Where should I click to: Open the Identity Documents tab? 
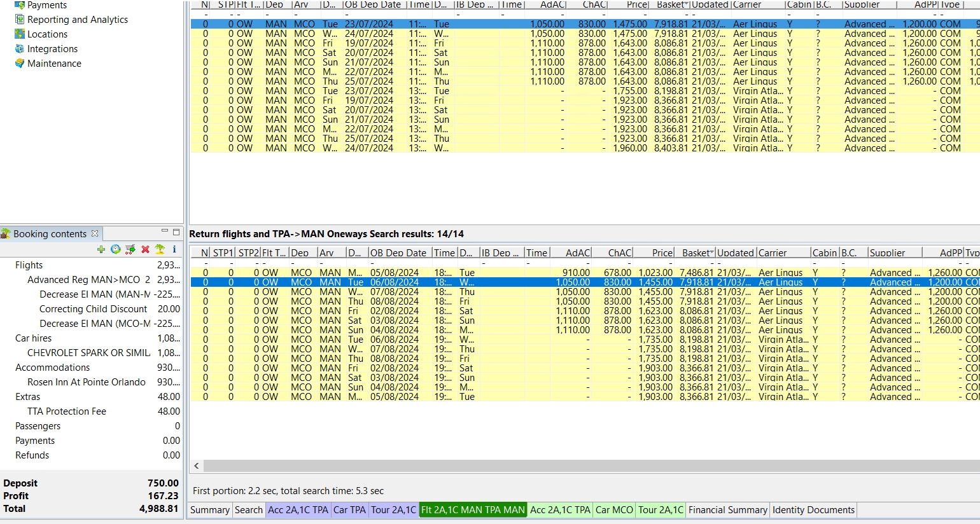[813, 510]
